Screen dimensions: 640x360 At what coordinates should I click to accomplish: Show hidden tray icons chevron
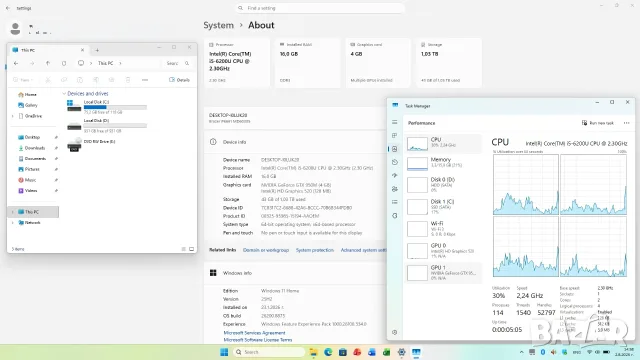521,352
